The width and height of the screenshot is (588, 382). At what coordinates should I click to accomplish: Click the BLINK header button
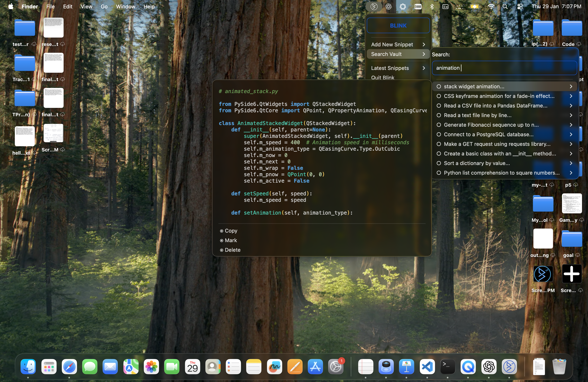pyautogui.click(x=398, y=25)
